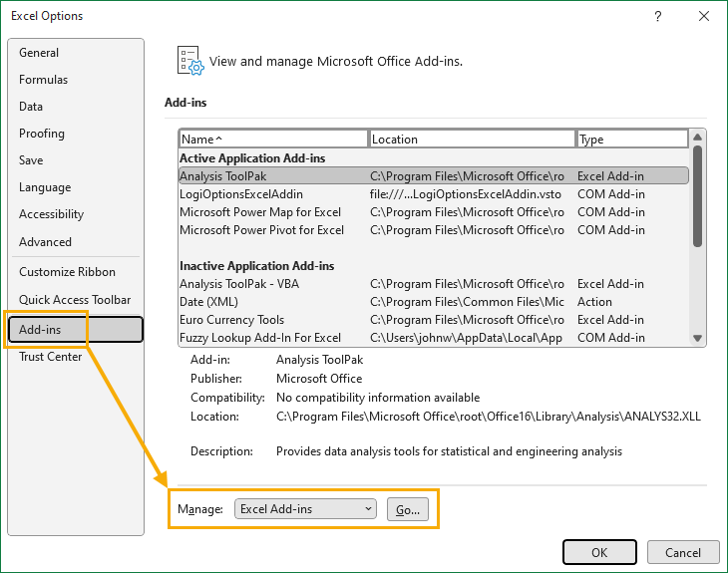Confirm with the OK button
This screenshot has height=573, width=728.
point(599,552)
